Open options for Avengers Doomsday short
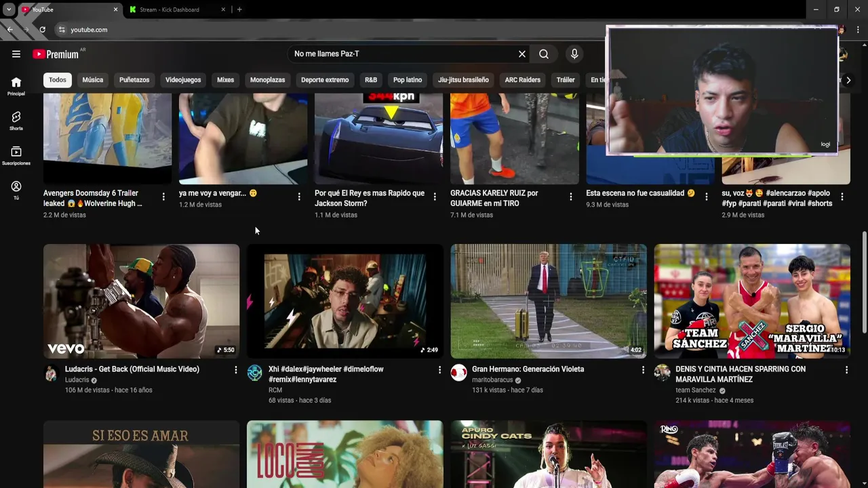This screenshot has height=488, width=868. click(x=163, y=197)
